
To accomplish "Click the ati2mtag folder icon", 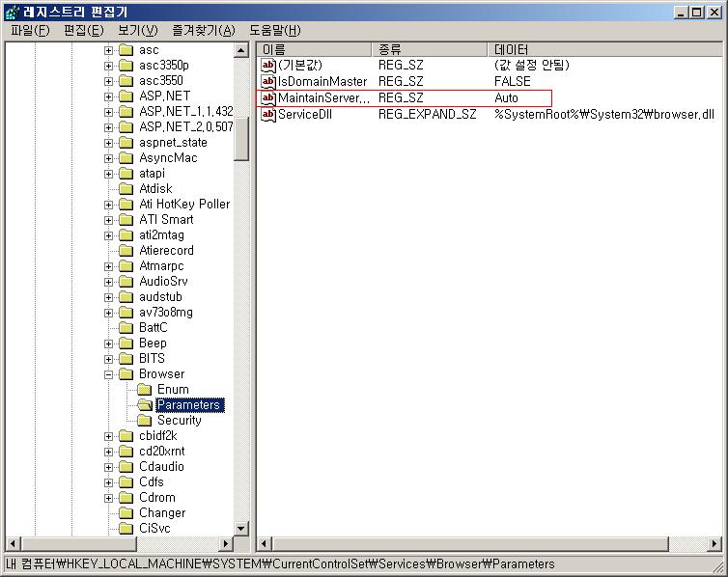I will [x=126, y=235].
